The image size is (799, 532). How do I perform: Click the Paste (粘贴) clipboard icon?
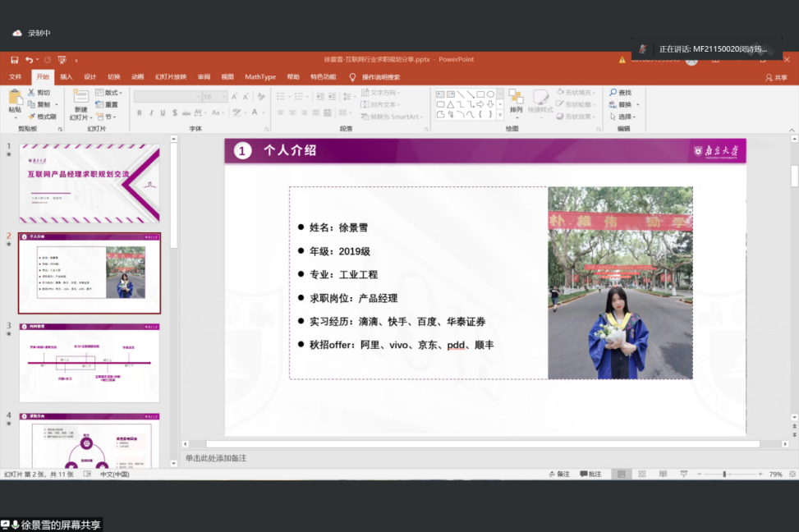pos(15,98)
